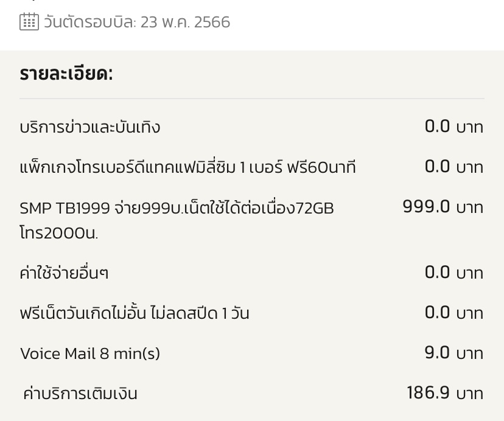This screenshot has height=421, width=504.
Task: Click the วันตัดรอบบิล label text
Action: click(90, 22)
